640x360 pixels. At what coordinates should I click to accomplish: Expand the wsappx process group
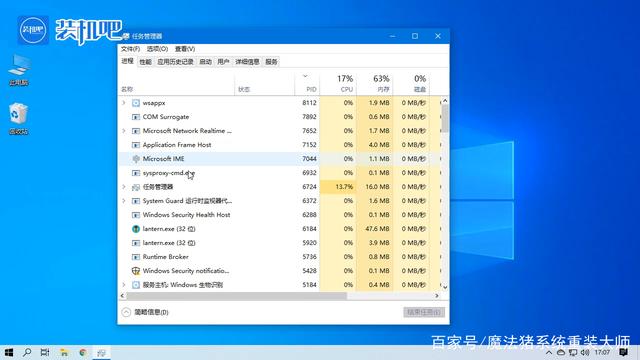pos(124,103)
